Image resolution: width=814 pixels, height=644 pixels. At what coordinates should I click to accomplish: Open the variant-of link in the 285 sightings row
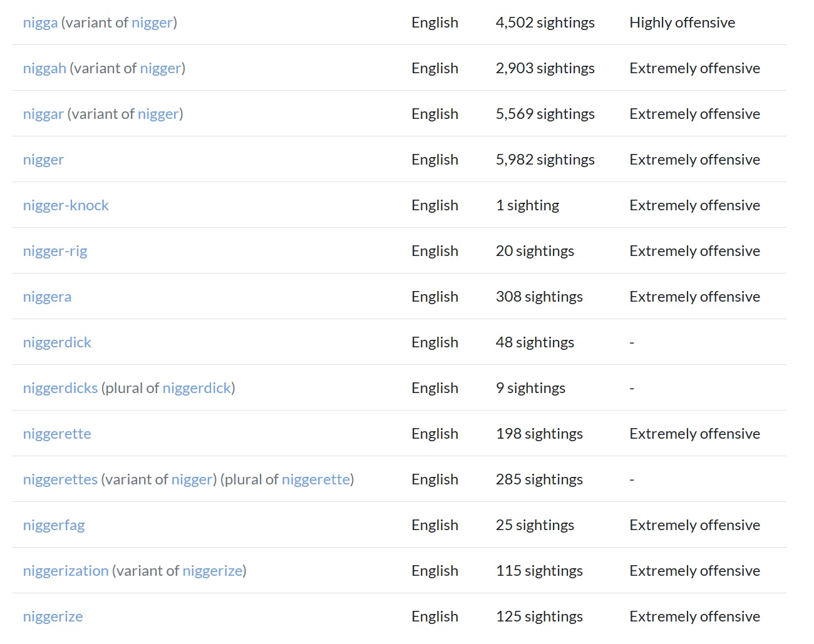point(192,480)
